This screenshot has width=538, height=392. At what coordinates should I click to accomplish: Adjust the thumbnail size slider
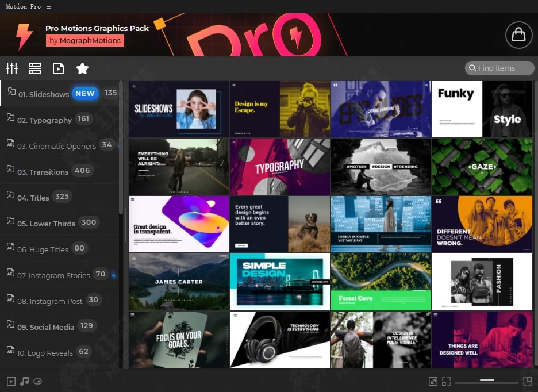[x=486, y=381]
